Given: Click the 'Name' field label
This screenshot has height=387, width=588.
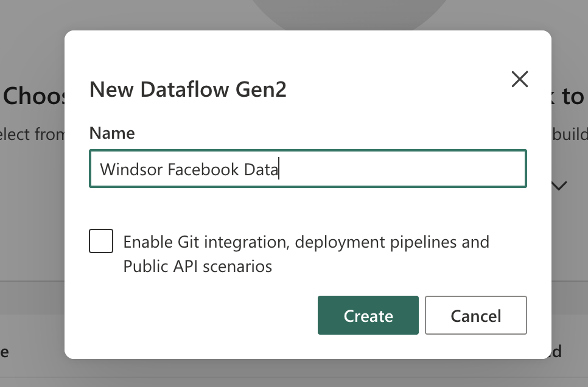Looking at the screenshot, I should click(x=112, y=133).
